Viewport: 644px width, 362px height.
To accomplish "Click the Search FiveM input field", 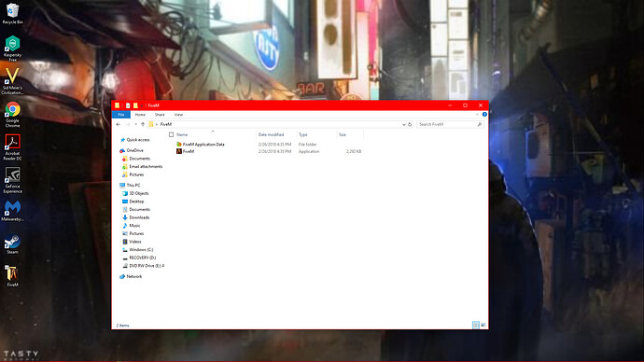I will click(447, 124).
